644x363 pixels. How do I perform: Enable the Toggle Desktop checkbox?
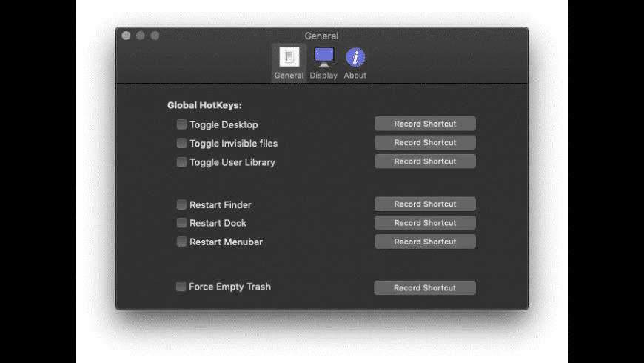(x=181, y=124)
